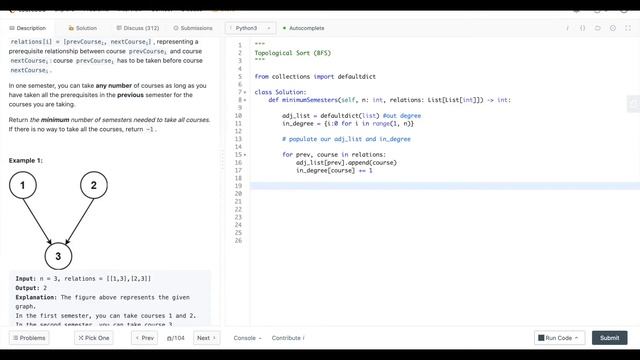
Task: Click the Submissions tab's clock icon
Action: 176,28
